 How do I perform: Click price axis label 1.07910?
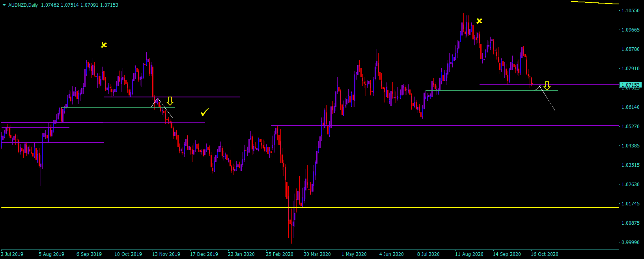click(631, 69)
